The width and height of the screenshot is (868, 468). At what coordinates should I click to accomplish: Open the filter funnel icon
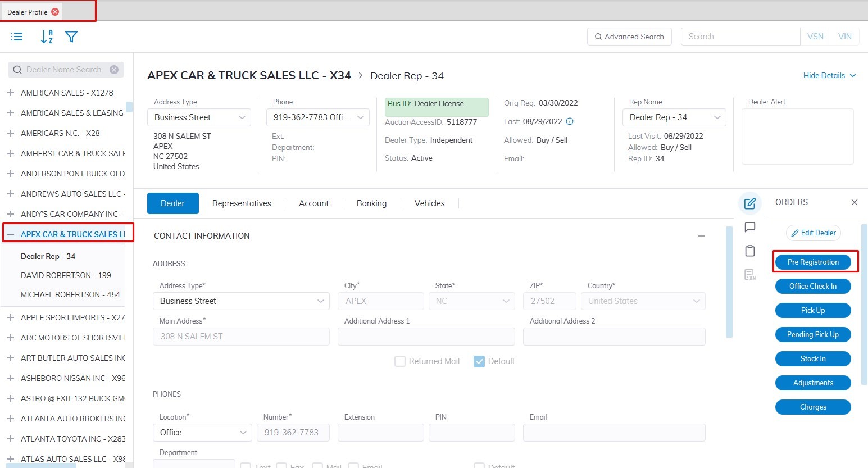click(71, 37)
